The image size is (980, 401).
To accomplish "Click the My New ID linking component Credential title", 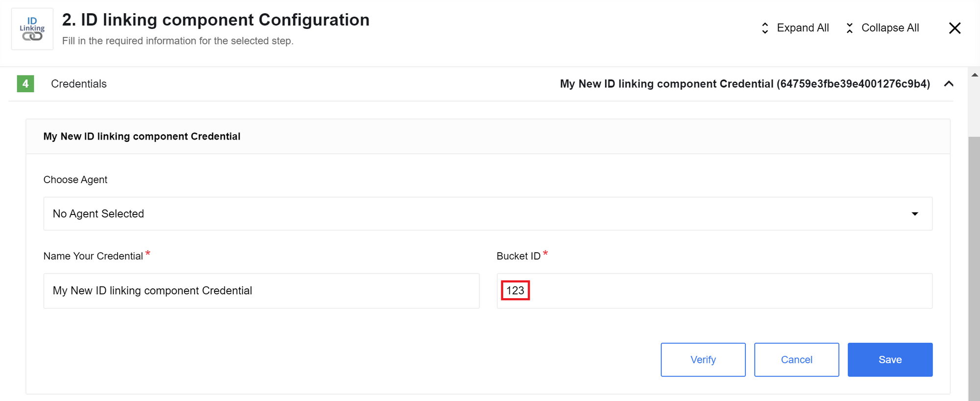I will [x=142, y=137].
